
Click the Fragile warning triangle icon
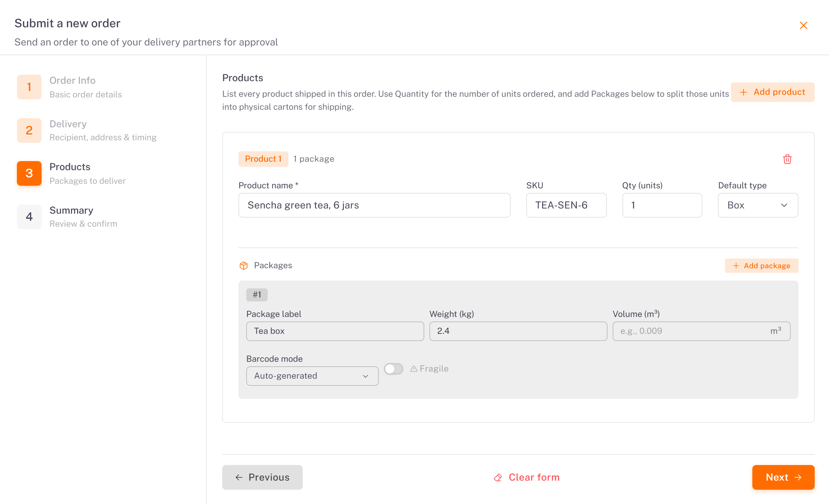pos(414,369)
